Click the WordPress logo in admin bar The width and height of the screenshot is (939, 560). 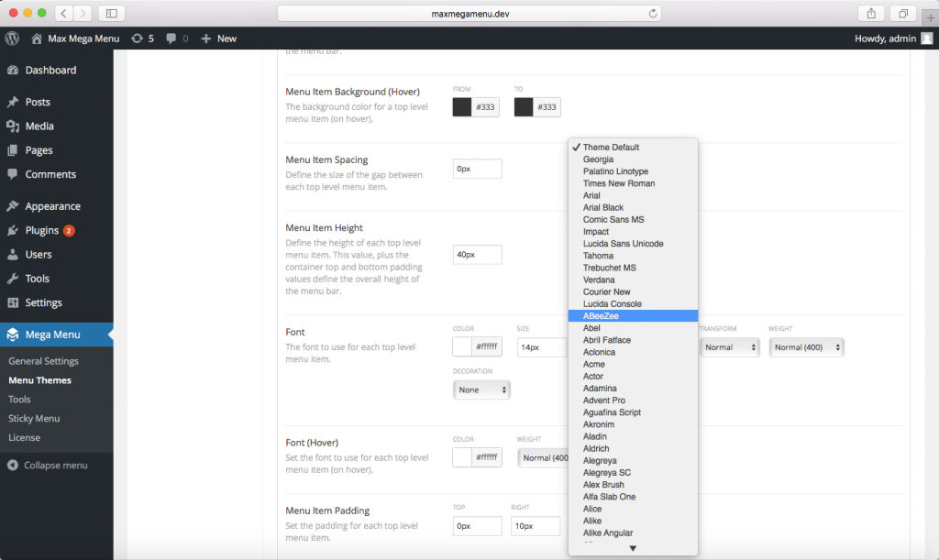coord(10,38)
